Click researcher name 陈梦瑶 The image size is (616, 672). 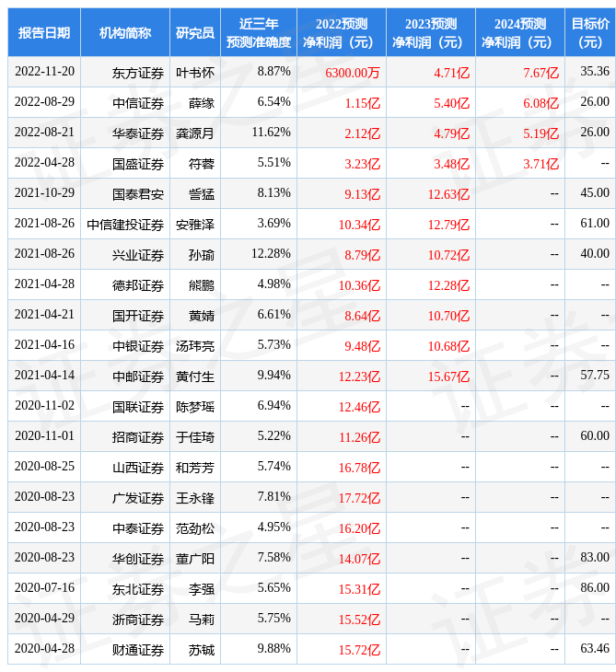point(195,407)
